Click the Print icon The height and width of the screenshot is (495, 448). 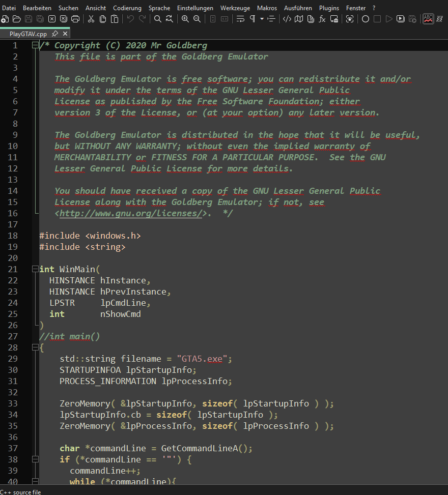tap(75, 19)
